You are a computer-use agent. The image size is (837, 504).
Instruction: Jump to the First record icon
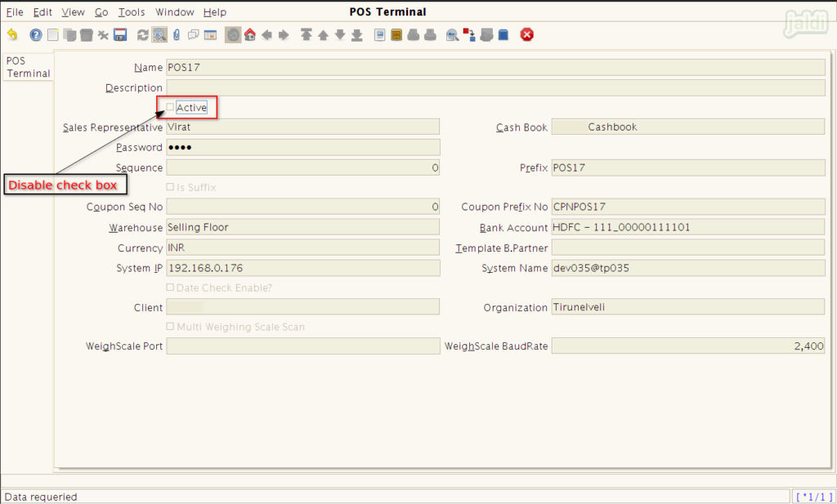click(x=306, y=35)
